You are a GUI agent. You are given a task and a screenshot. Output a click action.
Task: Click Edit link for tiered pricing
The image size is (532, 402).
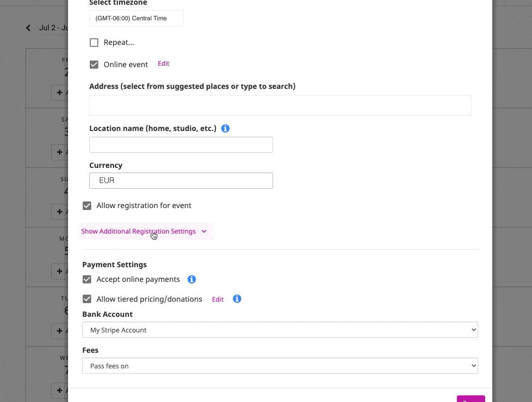pos(218,299)
